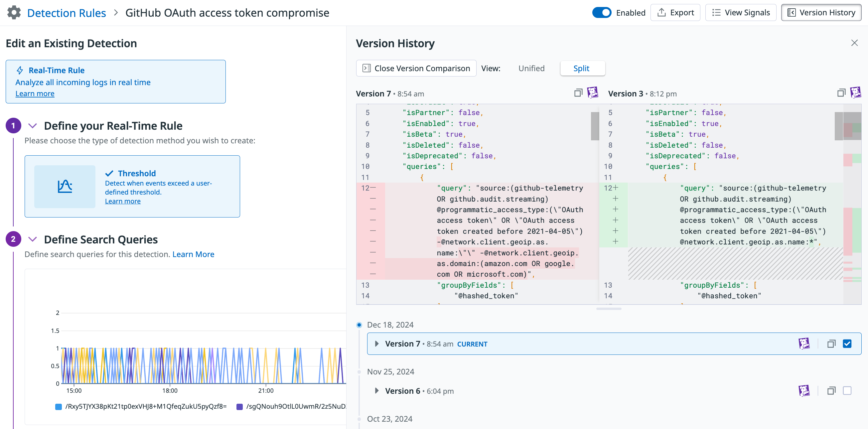Screen dimensions: 868x429
Task: Click the Threshold chart icon tile
Action: [65, 186]
